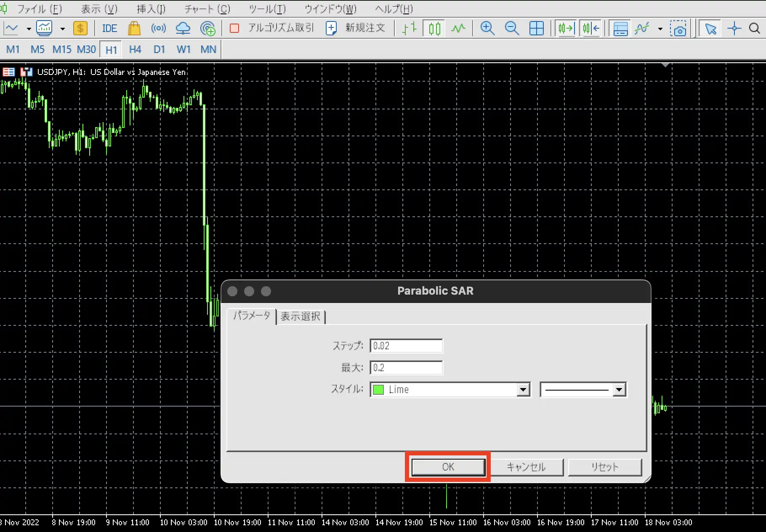Click the templates panel icon
Image resolution: width=766 pixels, height=532 pixels.
tap(620, 28)
